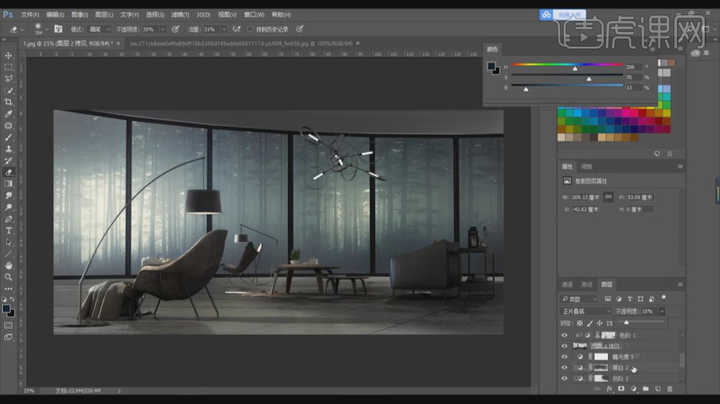This screenshot has width=720, height=404.
Task: Toggle pressure for opacity icon
Action: point(175,29)
